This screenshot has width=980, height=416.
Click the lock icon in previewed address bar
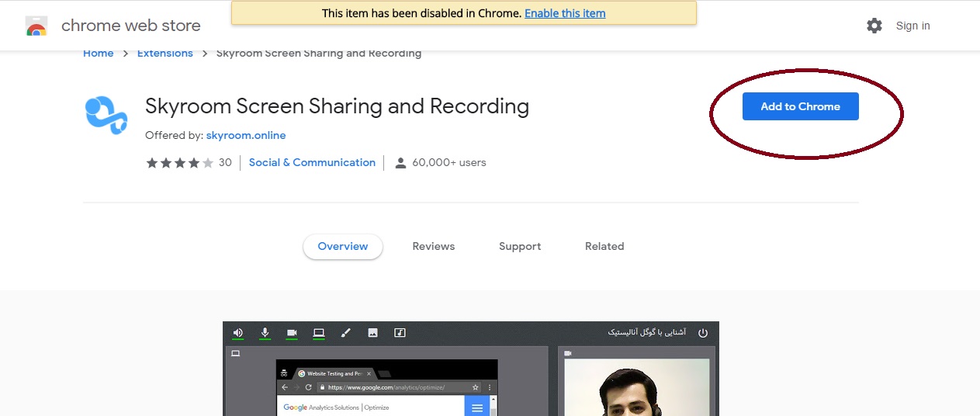321,387
